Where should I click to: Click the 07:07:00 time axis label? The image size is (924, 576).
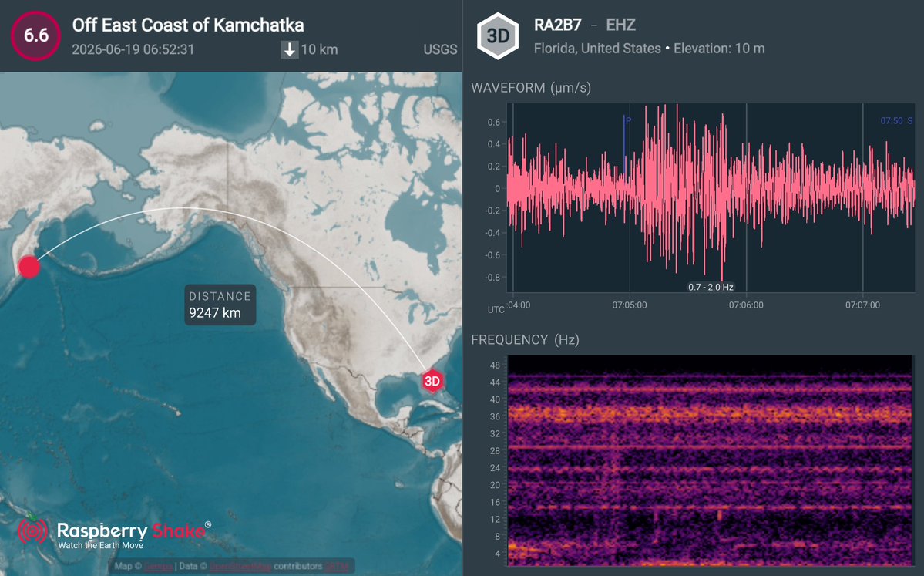(862, 305)
